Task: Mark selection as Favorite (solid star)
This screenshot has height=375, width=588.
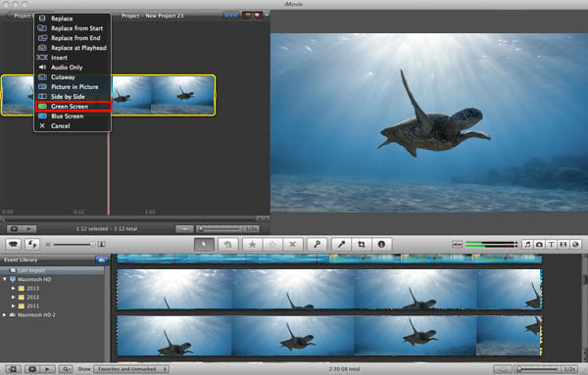Action: pos(253,244)
